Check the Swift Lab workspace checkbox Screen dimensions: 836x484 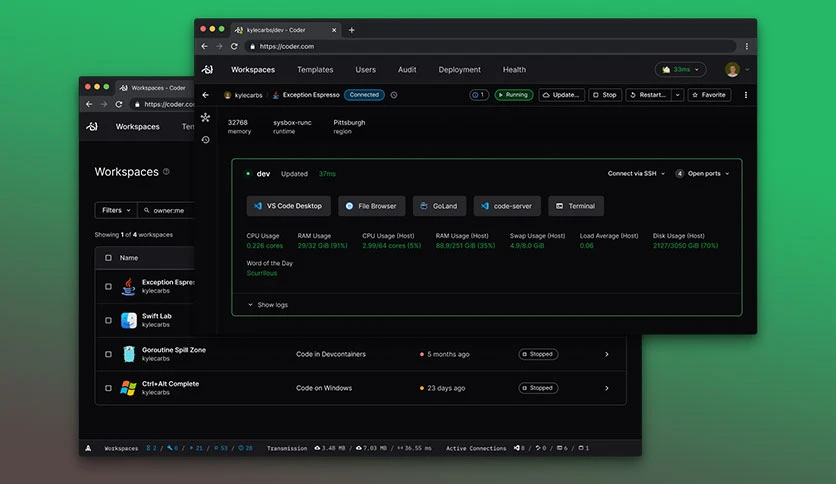[108, 320]
